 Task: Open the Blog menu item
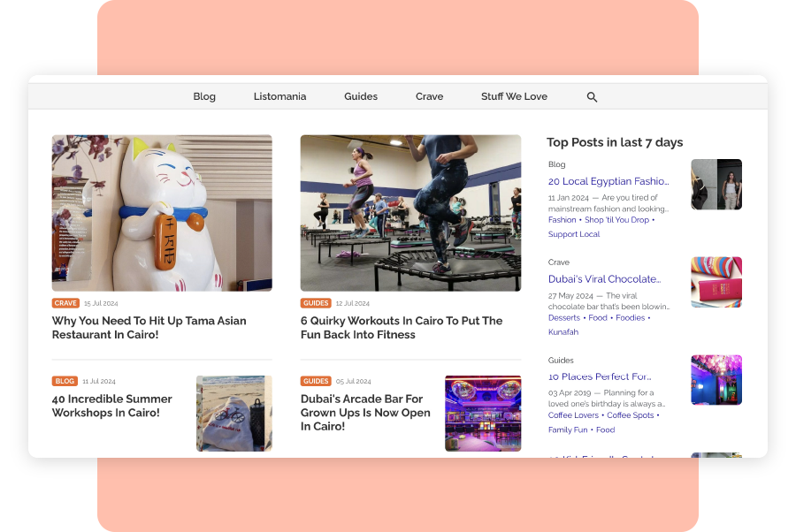point(204,96)
